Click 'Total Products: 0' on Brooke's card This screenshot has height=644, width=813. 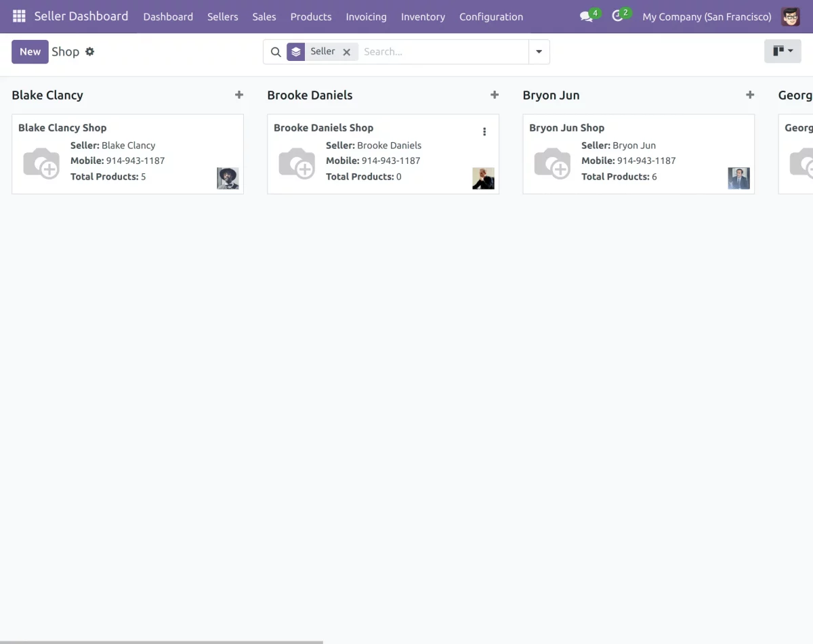[364, 177]
